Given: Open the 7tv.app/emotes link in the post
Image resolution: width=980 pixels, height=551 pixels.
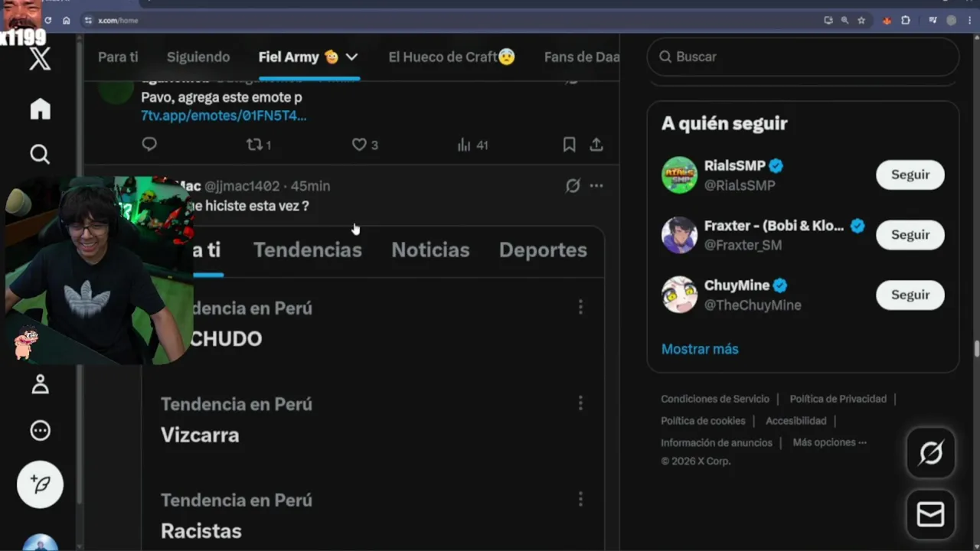Looking at the screenshot, I should [224, 116].
